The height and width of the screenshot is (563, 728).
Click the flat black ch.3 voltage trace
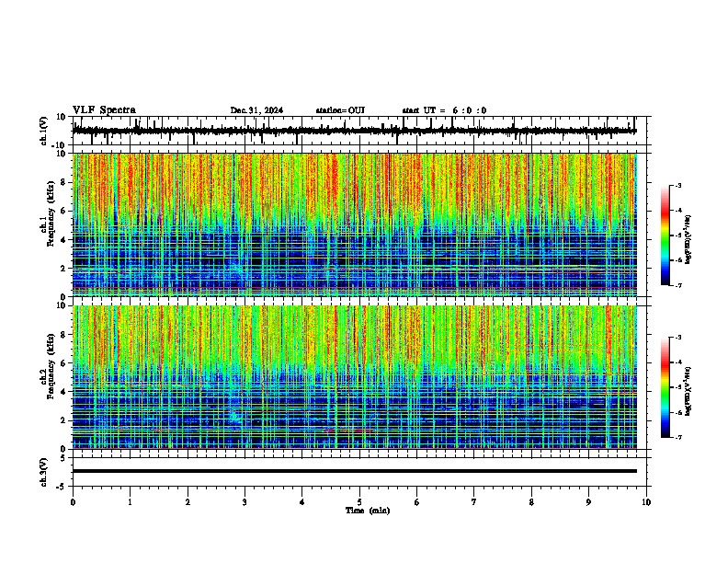pos(355,471)
